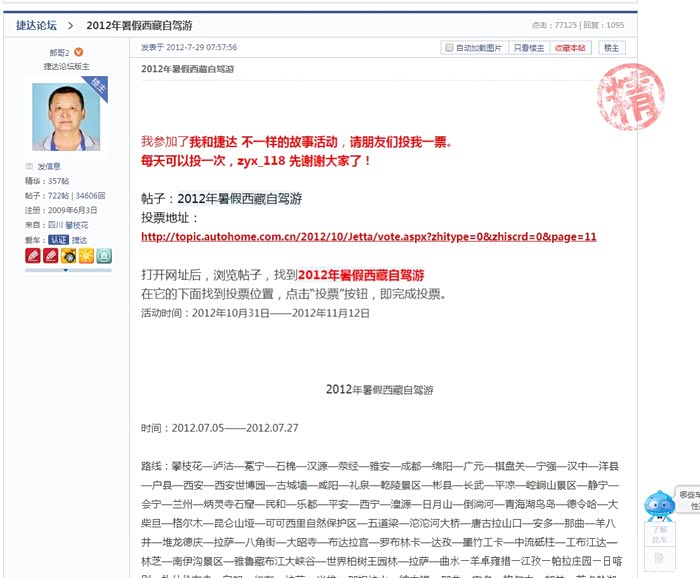Click the user avatar photo
Image resolution: width=700 pixels, height=578 pixels.
point(66,117)
